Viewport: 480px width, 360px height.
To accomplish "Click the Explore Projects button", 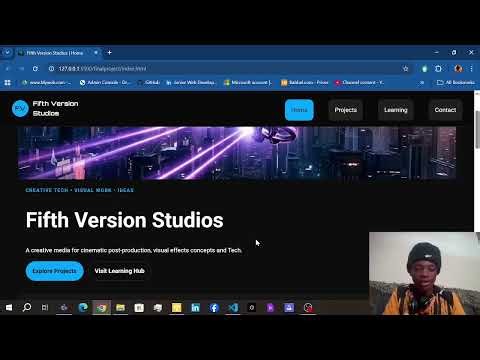I will pyautogui.click(x=54, y=271).
